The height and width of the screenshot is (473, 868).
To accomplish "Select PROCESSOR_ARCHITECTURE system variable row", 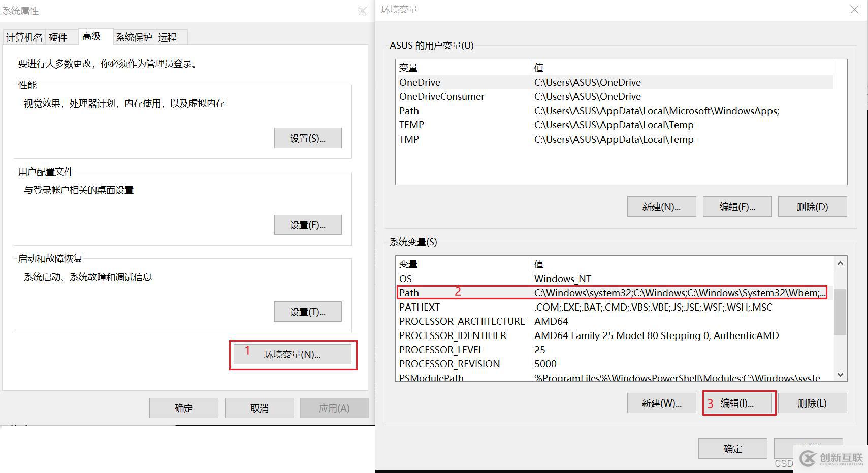I will (615, 321).
